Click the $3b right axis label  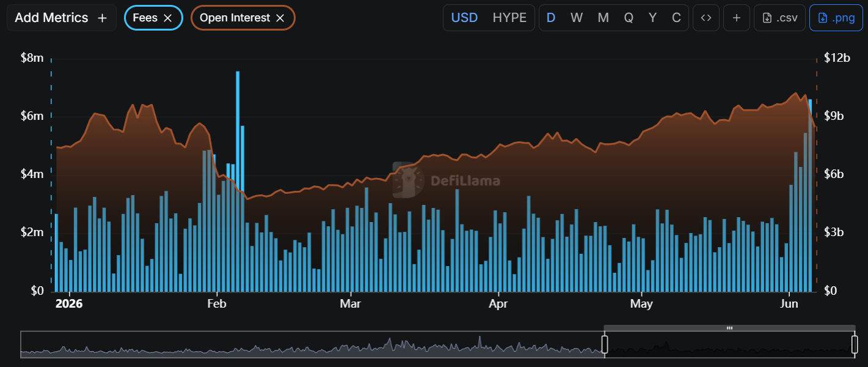(x=834, y=232)
